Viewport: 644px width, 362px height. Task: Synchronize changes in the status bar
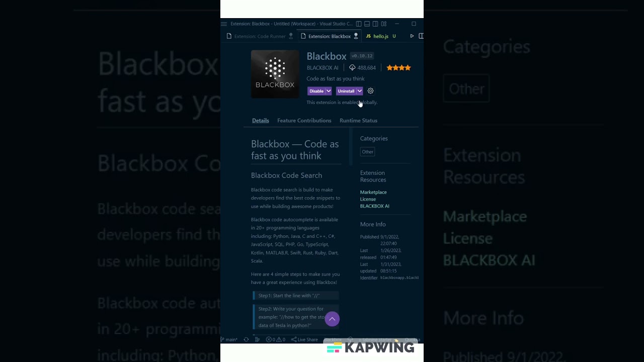tap(246, 340)
